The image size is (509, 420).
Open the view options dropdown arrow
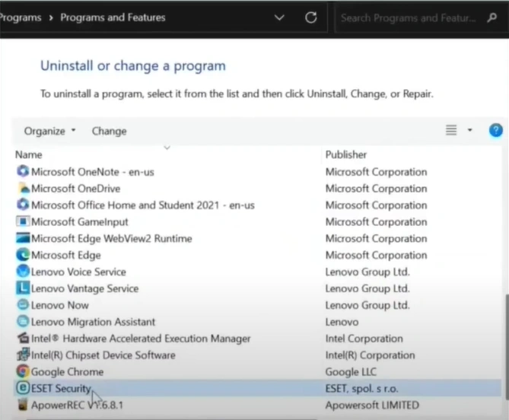[x=469, y=130]
